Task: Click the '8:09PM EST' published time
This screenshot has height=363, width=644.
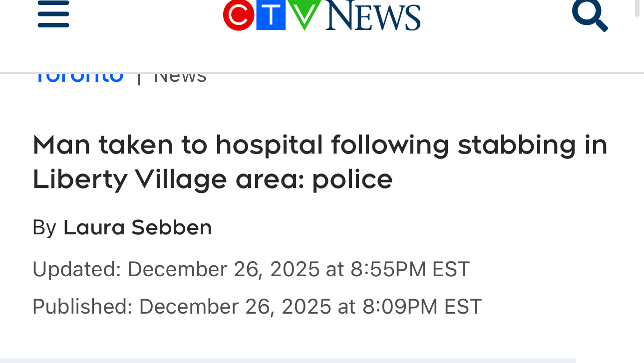Action: coord(422,306)
